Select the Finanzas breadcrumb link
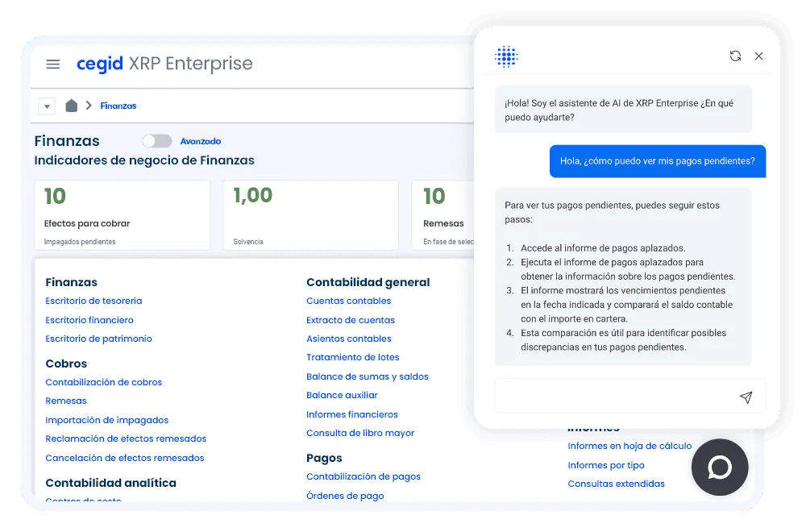This screenshot has width=806, height=532. tap(118, 106)
